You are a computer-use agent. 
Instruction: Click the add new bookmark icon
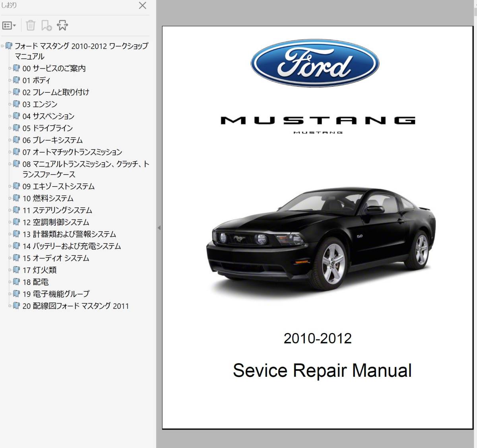47,25
